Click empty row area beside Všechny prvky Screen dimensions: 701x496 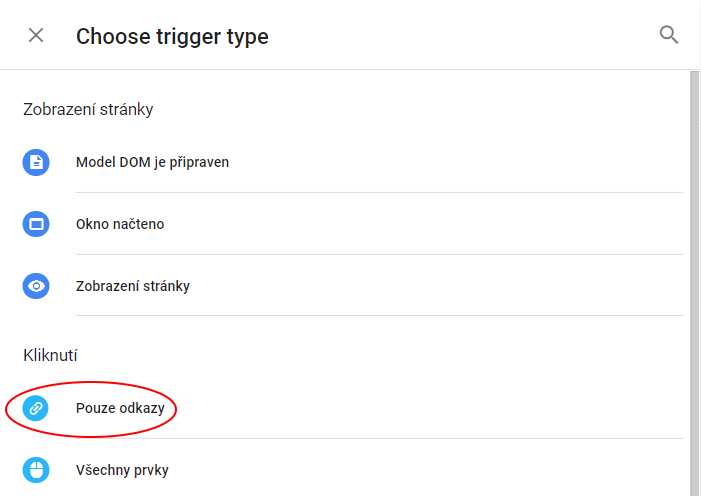[426, 470]
